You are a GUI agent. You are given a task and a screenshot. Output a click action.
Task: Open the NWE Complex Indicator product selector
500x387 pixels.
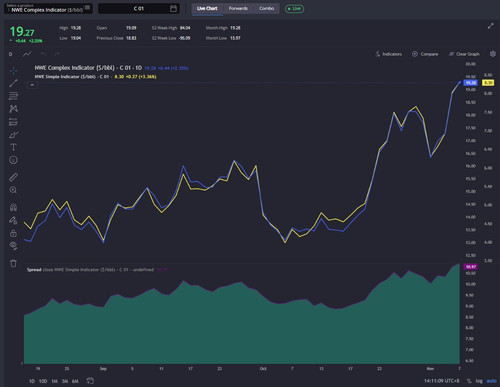coord(48,8)
